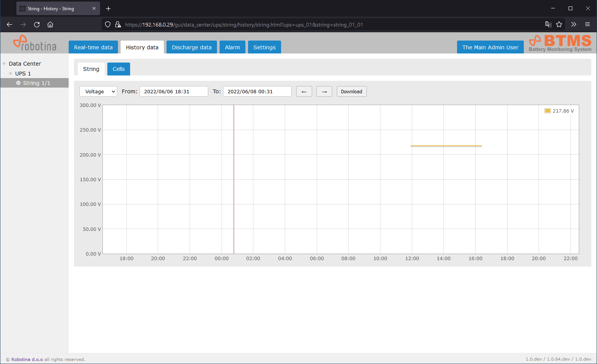Open the Discharge data tab

pos(192,47)
